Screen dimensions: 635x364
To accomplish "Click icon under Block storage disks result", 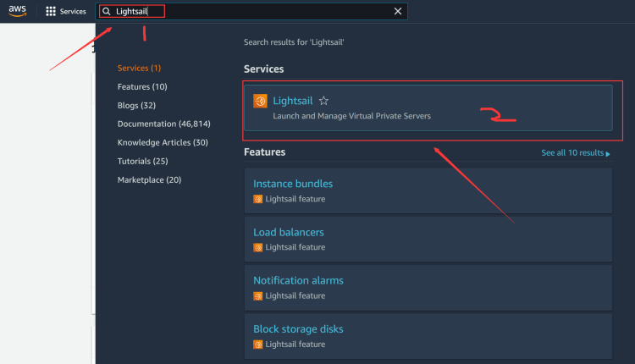I will click(258, 345).
